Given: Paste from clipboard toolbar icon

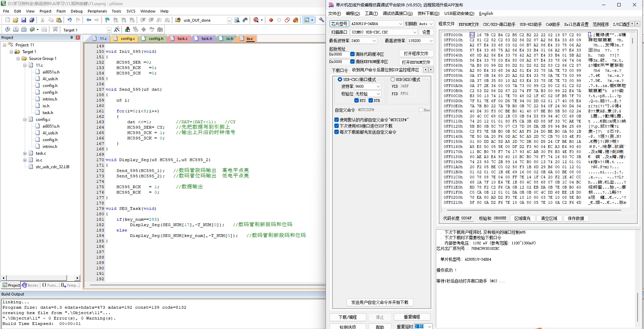Looking at the screenshot, I should 59,20.
